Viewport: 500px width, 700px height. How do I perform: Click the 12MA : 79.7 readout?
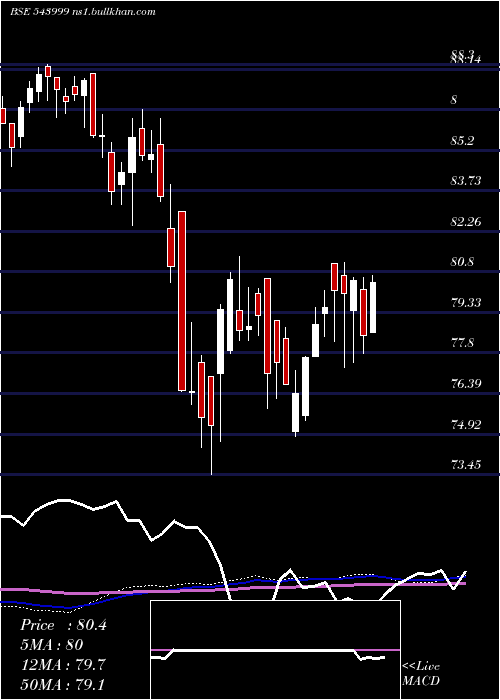pos(63,665)
